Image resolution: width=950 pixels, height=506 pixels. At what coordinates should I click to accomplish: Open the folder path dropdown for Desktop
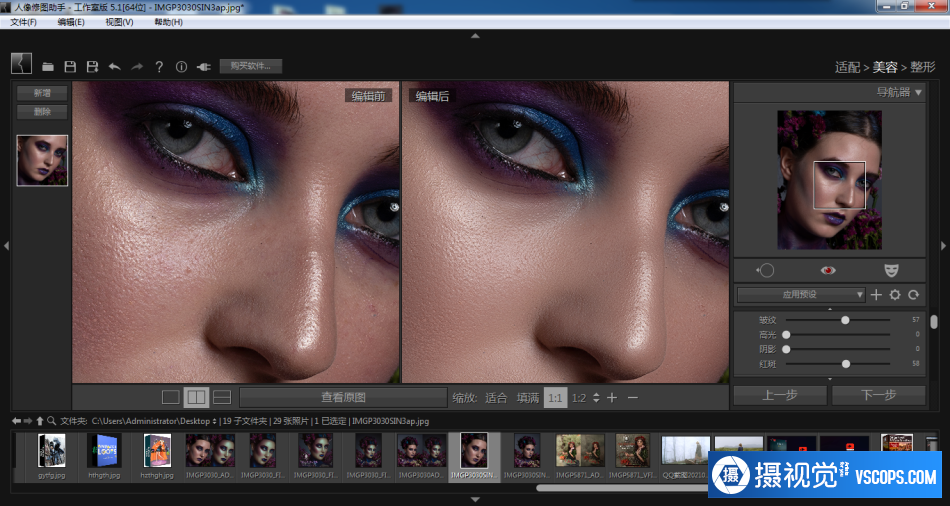coord(214,421)
